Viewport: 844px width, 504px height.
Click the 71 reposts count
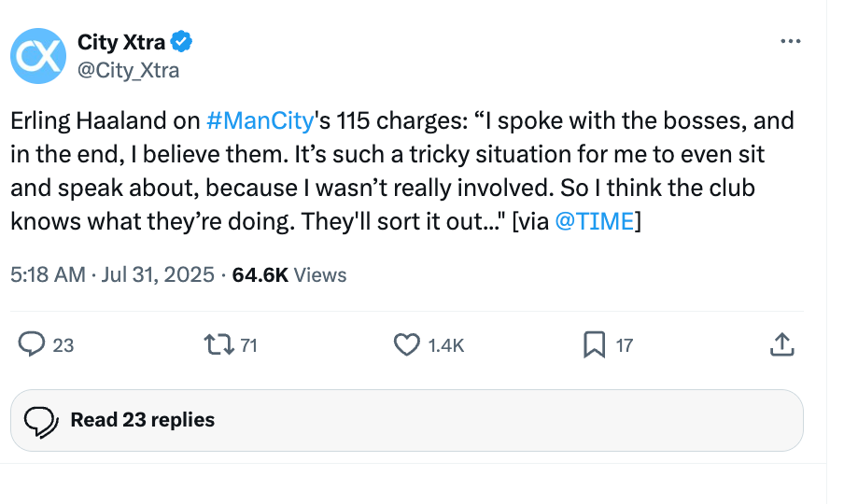tap(248, 345)
